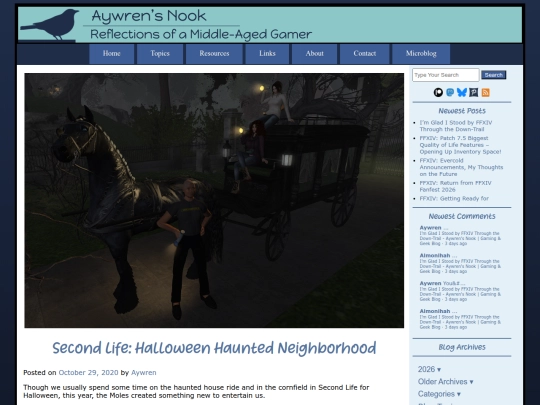
Task: Open 'FFXIV: Getting Ready for' post
Action: coord(454,198)
